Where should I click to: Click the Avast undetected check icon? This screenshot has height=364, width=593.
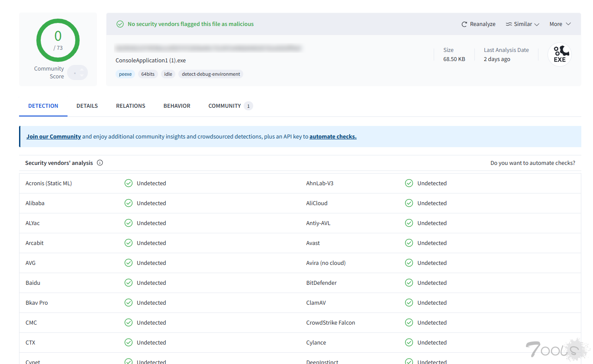click(x=409, y=243)
